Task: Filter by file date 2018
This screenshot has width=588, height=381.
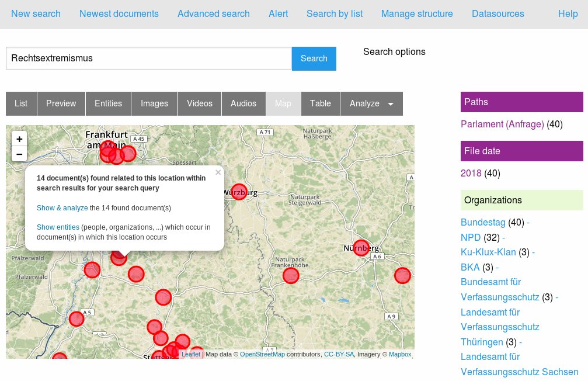Action: coord(471,174)
